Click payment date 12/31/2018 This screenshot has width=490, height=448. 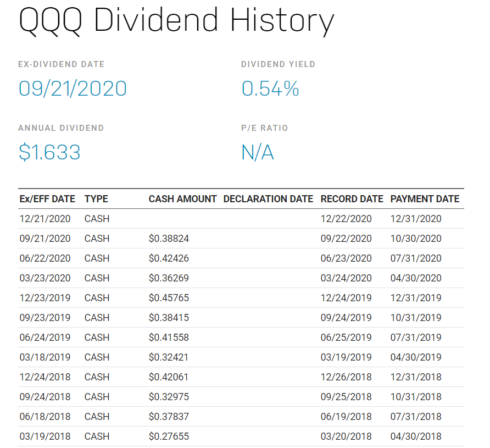pos(416,377)
